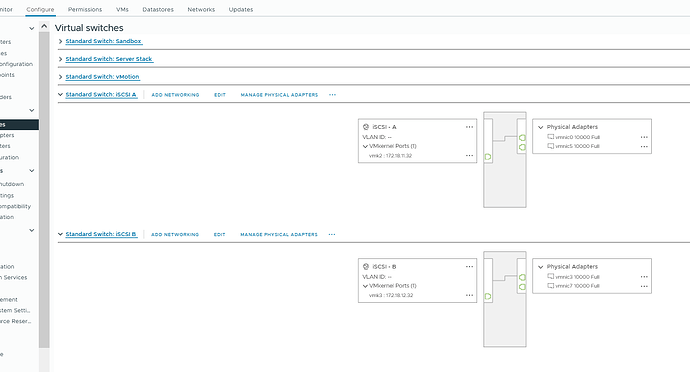This screenshot has width=690, height=372.
Task: Open ellipsis menu for vmnic0
Action: point(644,137)
